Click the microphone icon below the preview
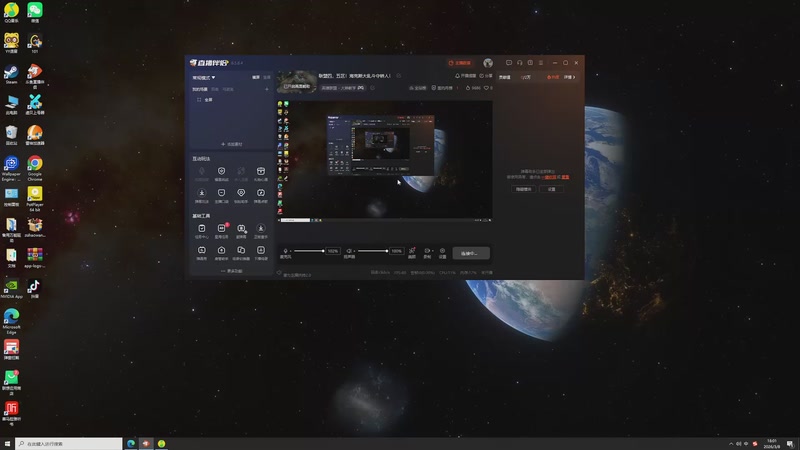This screenshot has width=800, height=450. 285,251
